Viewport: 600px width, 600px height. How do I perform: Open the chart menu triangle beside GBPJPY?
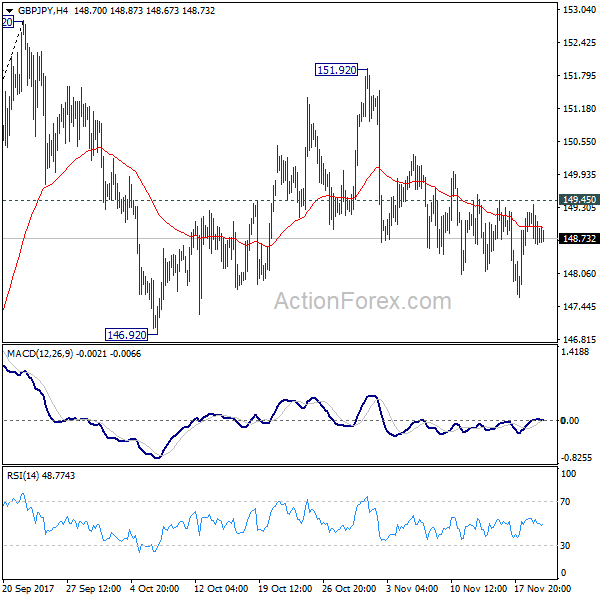click(x=9, y=11)
